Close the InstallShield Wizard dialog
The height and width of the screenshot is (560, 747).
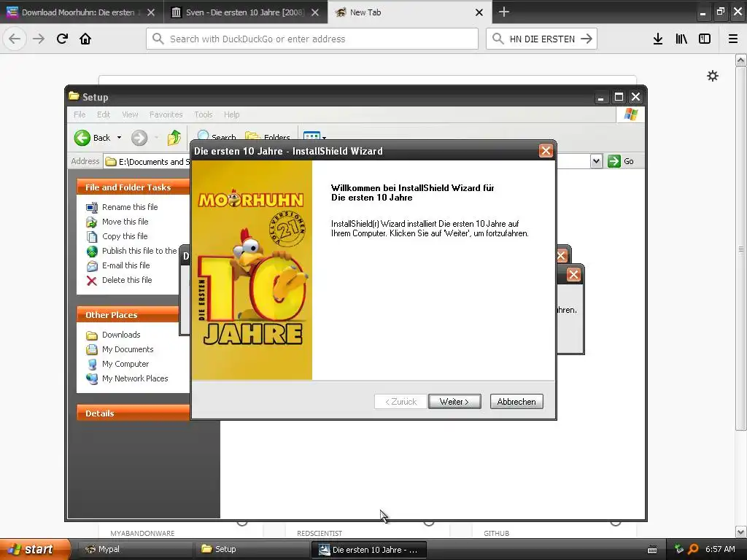click(x=546, y=151)
